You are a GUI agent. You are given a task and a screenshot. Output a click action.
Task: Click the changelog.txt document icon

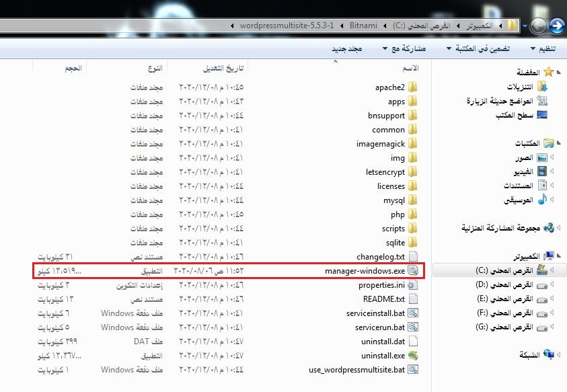coord(413,257)
